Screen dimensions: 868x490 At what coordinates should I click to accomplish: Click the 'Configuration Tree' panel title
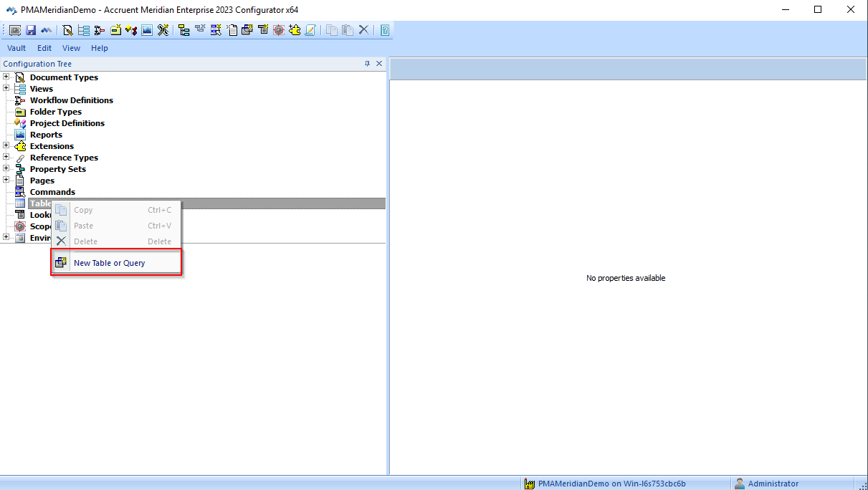[x=37, y=64]
